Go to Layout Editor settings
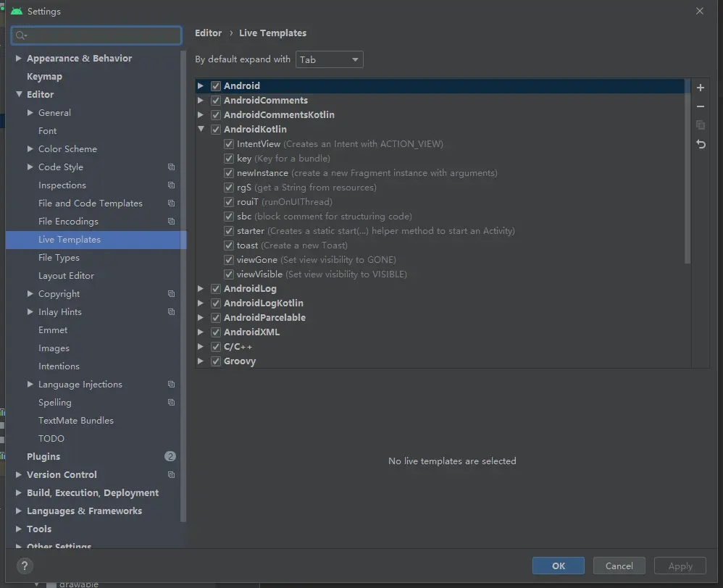Screen dimensions: 723x588 click(67, 276)
